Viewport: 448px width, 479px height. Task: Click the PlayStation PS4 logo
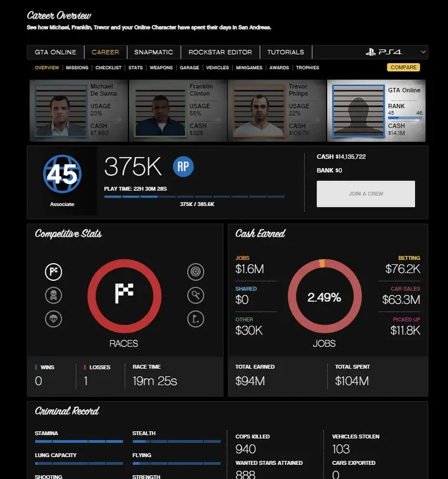384,53
